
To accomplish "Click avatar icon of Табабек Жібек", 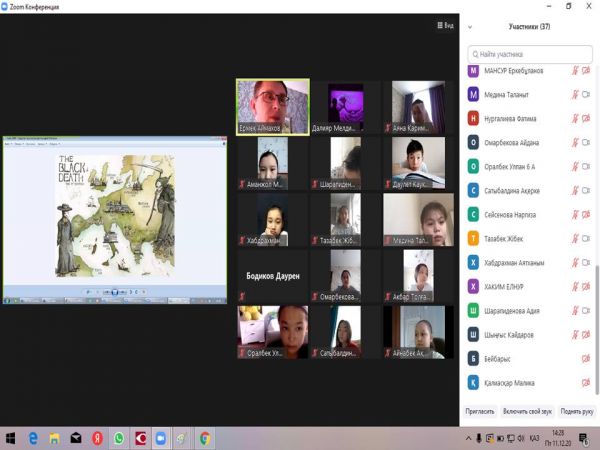I will tap(474, 238).
